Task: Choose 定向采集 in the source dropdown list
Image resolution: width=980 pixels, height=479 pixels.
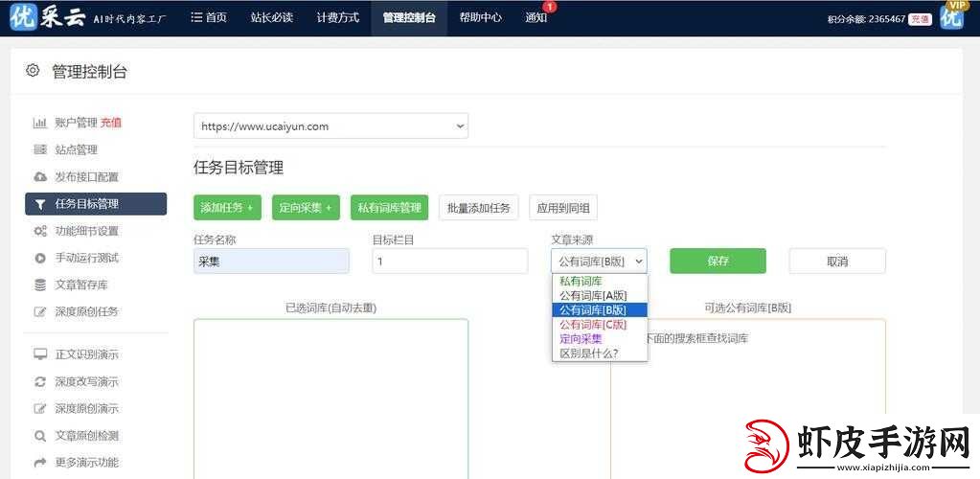Action: tap(600, 339)
